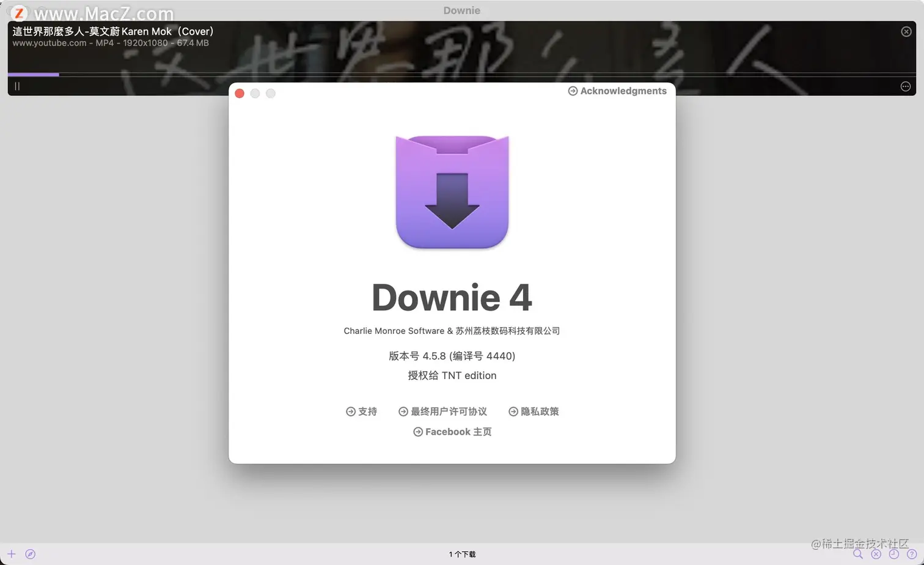Viewport: 924px width, 565px height.
Task: Remove the Karen Mok download with its X icon
Action: [906, 32]
